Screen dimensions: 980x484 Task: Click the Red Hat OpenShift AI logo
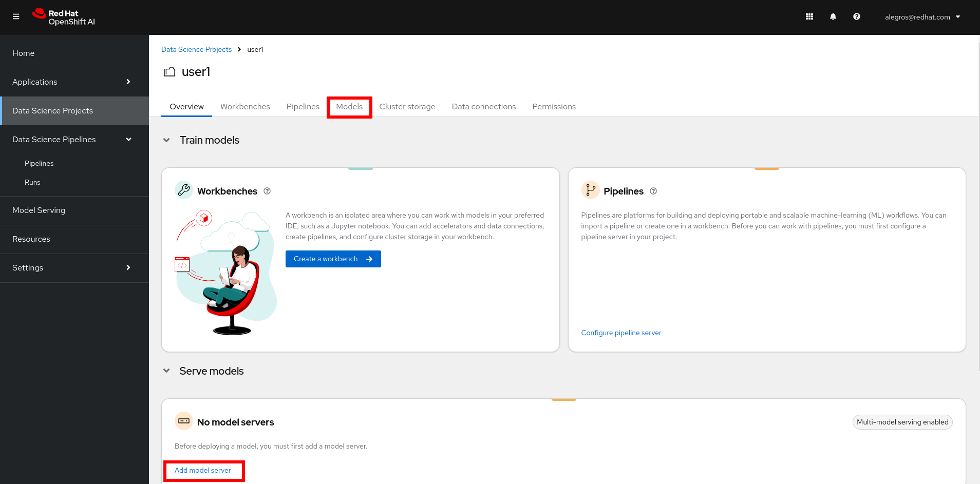[x=64, y=17]
